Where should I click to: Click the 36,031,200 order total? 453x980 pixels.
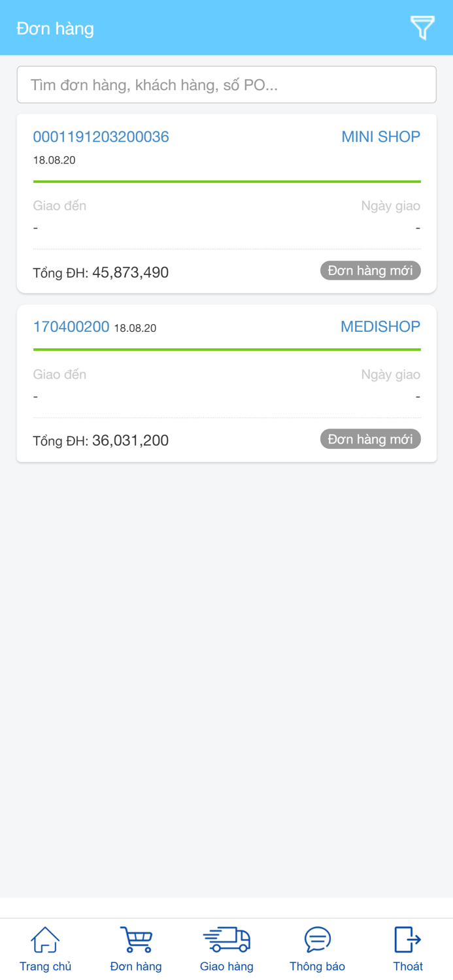click(130, 440)
